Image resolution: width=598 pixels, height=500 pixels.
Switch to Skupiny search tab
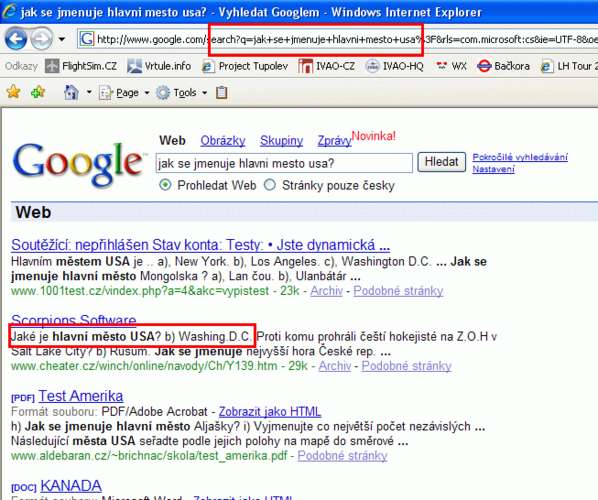coord(281,141)
